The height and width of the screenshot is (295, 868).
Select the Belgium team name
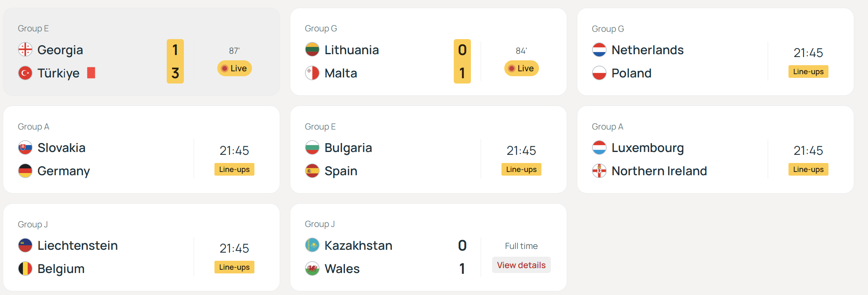(61, 269)
